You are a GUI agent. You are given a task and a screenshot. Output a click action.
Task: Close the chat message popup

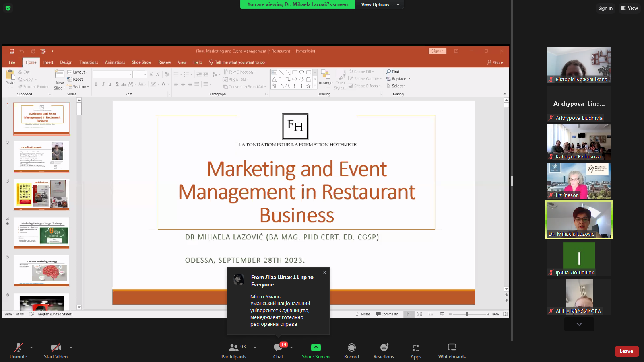coord(324,273)
